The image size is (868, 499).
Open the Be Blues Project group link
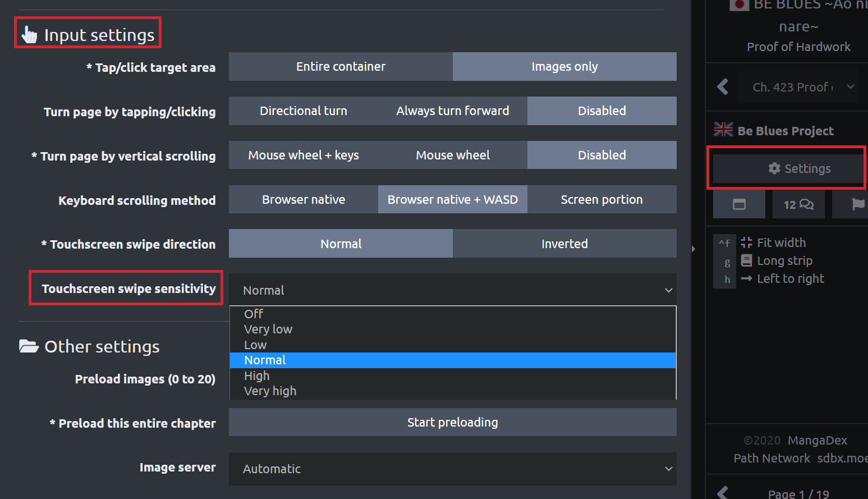coord(785,131)
